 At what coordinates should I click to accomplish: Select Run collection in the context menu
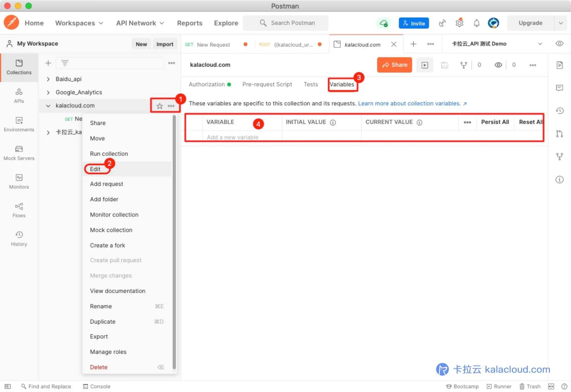[127, 154]
